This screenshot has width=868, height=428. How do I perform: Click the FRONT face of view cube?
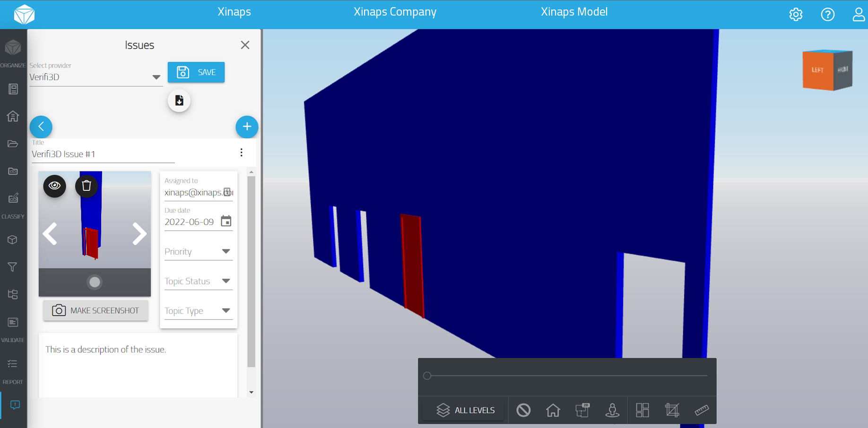[842, 70]
